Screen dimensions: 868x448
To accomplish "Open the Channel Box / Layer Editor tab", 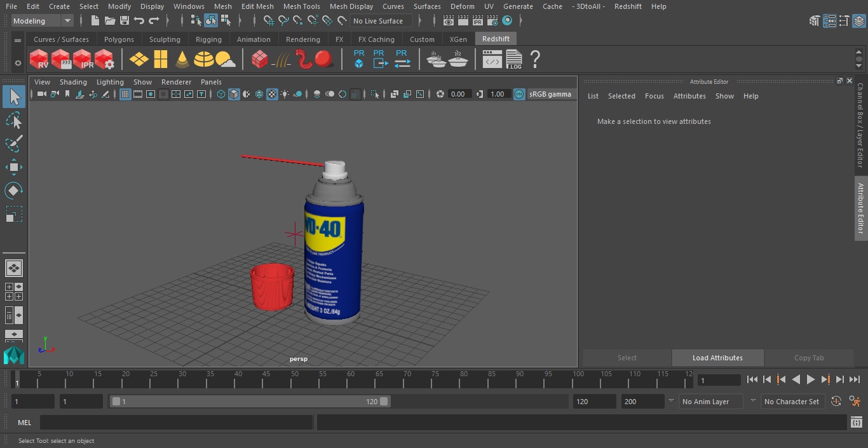I will point(861,125).
